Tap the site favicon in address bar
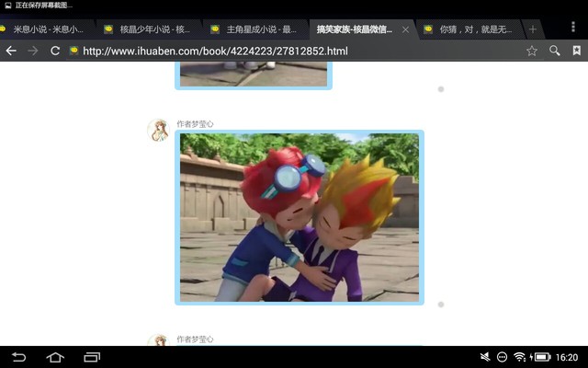The width and height of the screenshot is (588, 368). (x=73, y=51)
